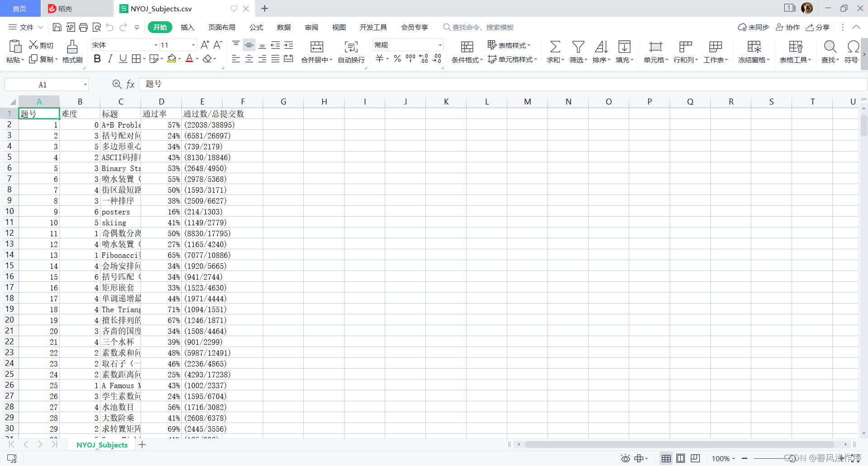The image size is (868, 466).
Task: Click the Filter (筛选) funnel icon
Action: tap(578, 47)
